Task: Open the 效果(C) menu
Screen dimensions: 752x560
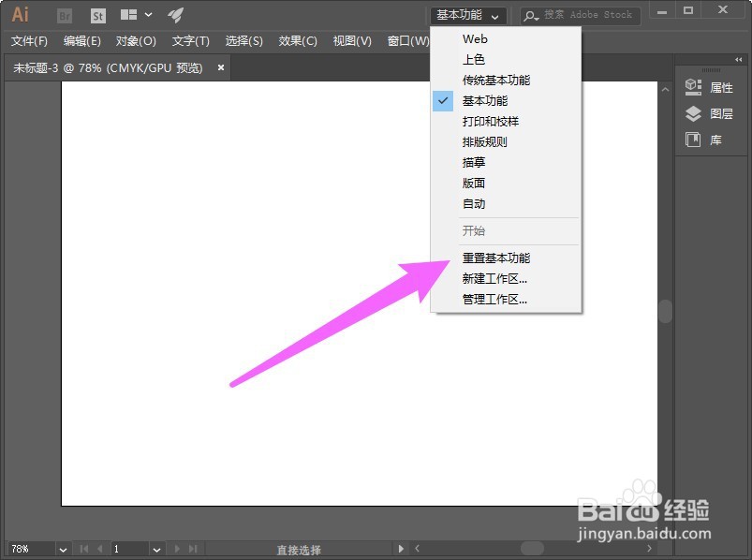Action: pyautogui.click(x=298, y=41)
